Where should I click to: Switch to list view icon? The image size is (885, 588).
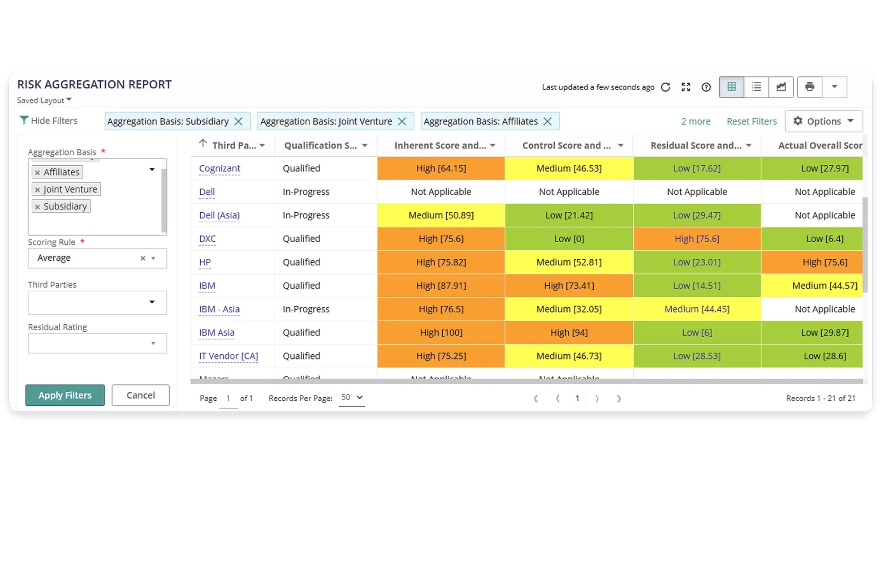point(756,87)
